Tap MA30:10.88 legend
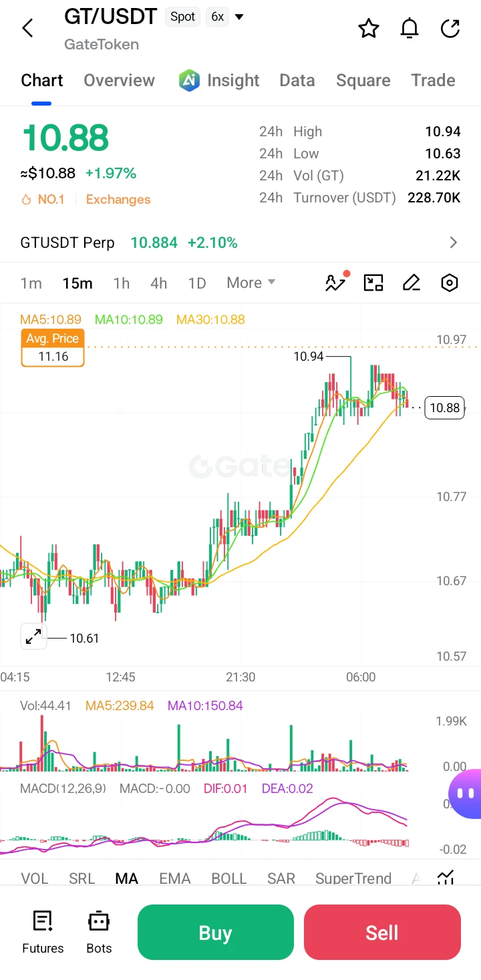The image size is (481, 980). [x=210, y=319]
